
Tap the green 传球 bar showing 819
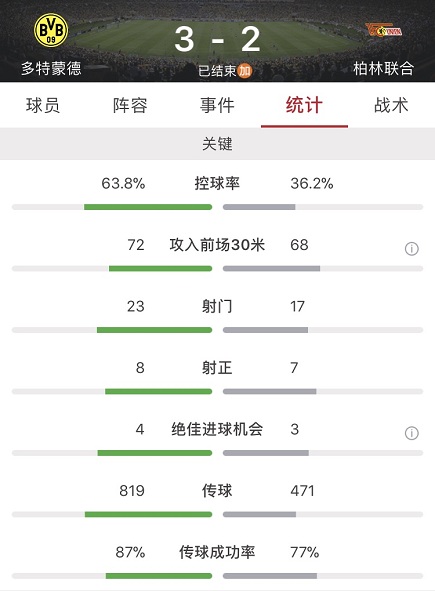[149, 514]
